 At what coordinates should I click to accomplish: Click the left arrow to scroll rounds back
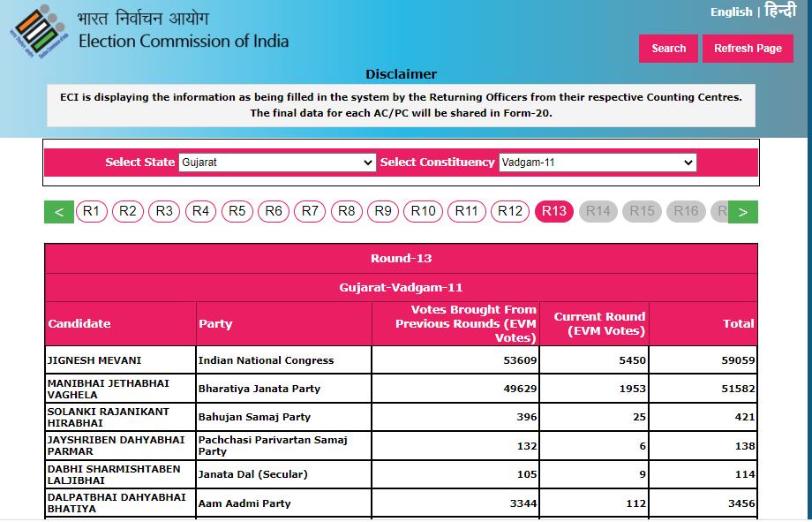(x=59, y=212)
